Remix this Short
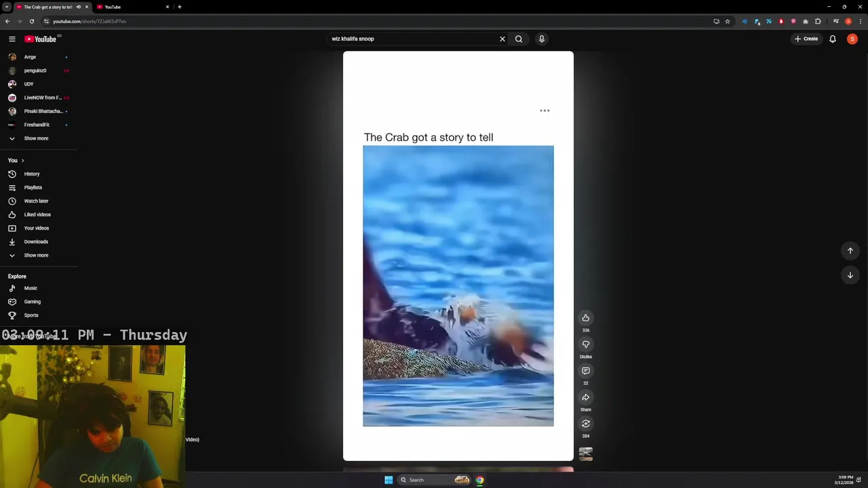The width and height of the screenshot is (868, 488). (586, 424)
